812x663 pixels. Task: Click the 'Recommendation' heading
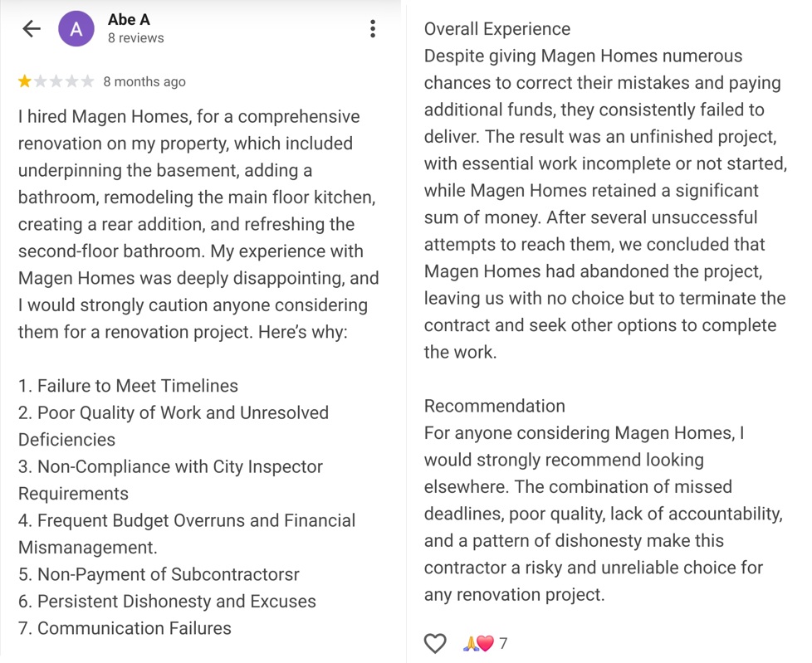tap(495, 406)
